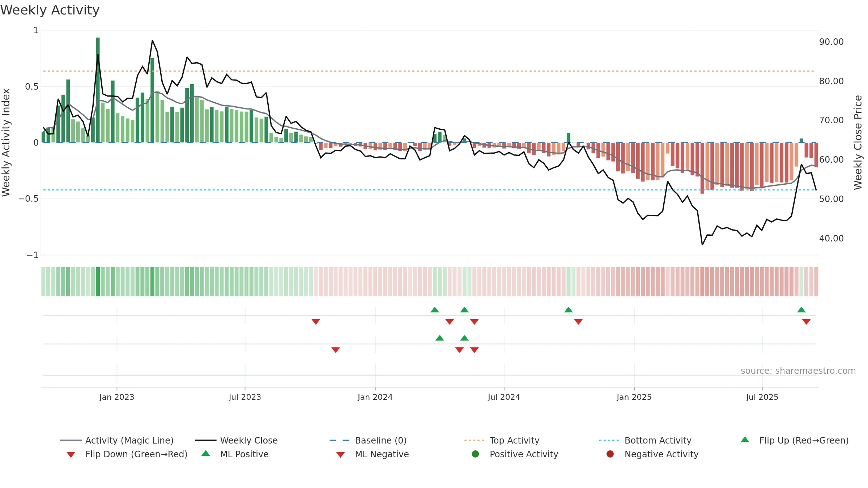The width and height of the screenshot is (868, 488).
Task: Toggle Weekly Close legend entry
Action: tap(236, 440)
